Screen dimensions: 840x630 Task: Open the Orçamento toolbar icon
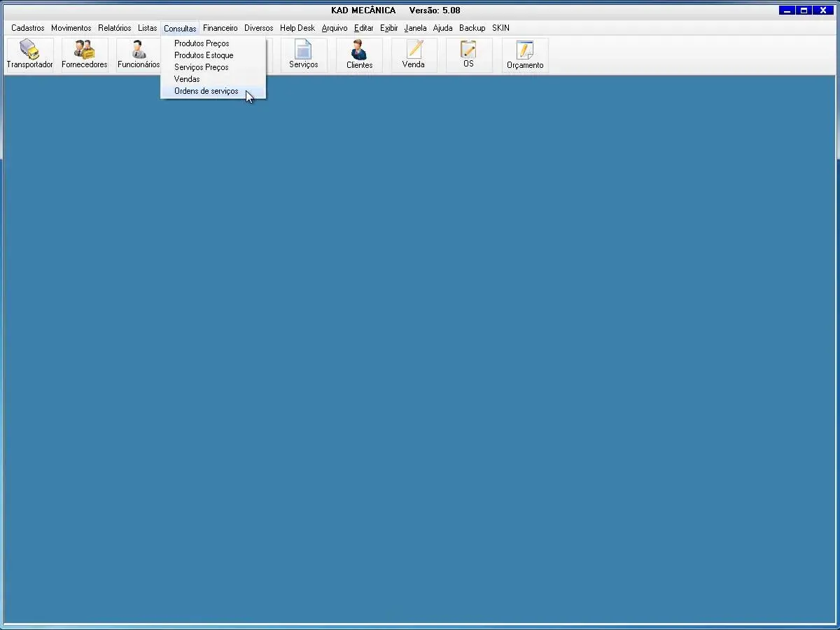tap(525, 55)
